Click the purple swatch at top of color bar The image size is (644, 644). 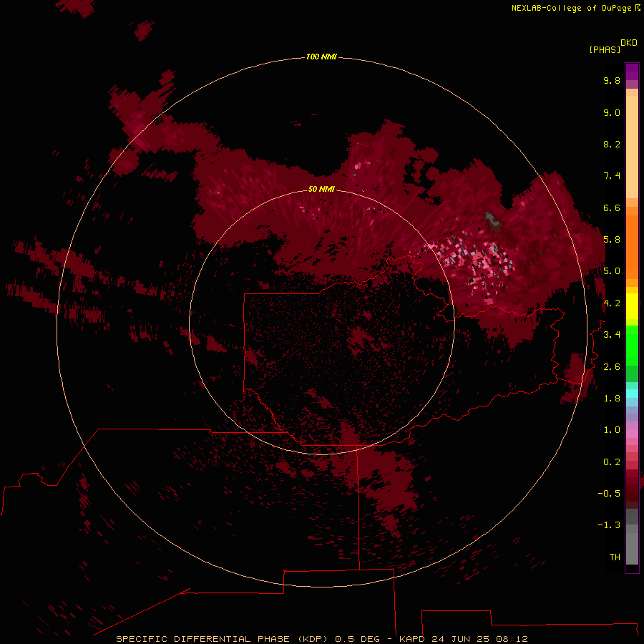tap(632, 72)
